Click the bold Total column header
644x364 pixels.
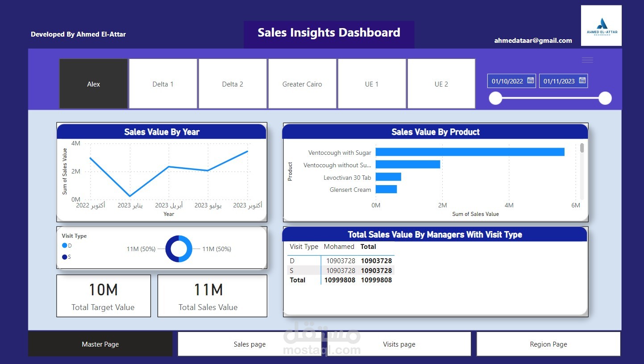pos(368,247)
